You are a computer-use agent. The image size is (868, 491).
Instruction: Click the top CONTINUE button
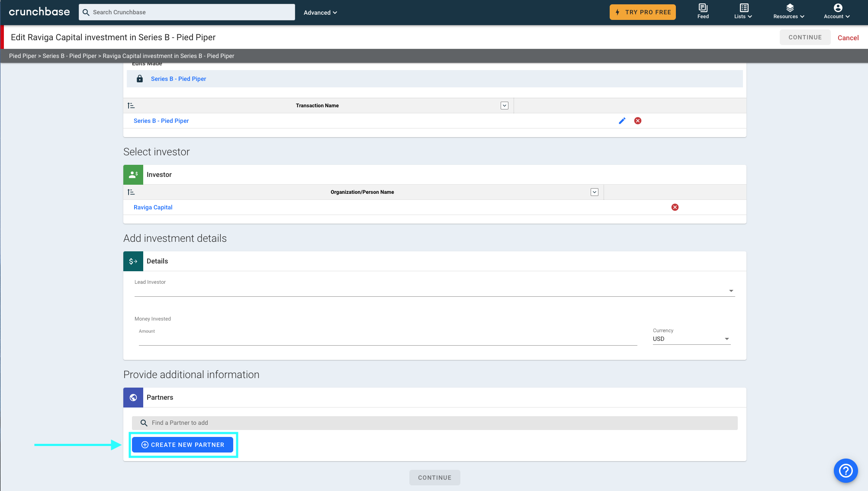pyautogui.click(x=805, y=37)
